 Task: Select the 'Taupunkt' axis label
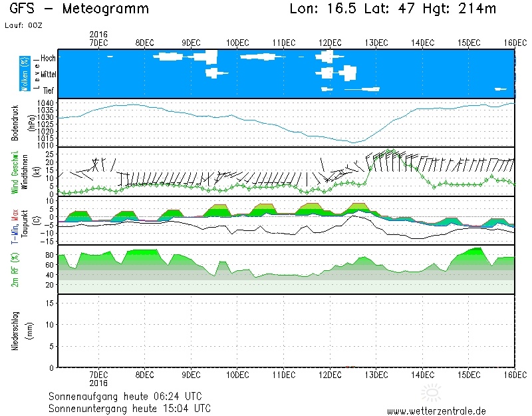[24, 223]
